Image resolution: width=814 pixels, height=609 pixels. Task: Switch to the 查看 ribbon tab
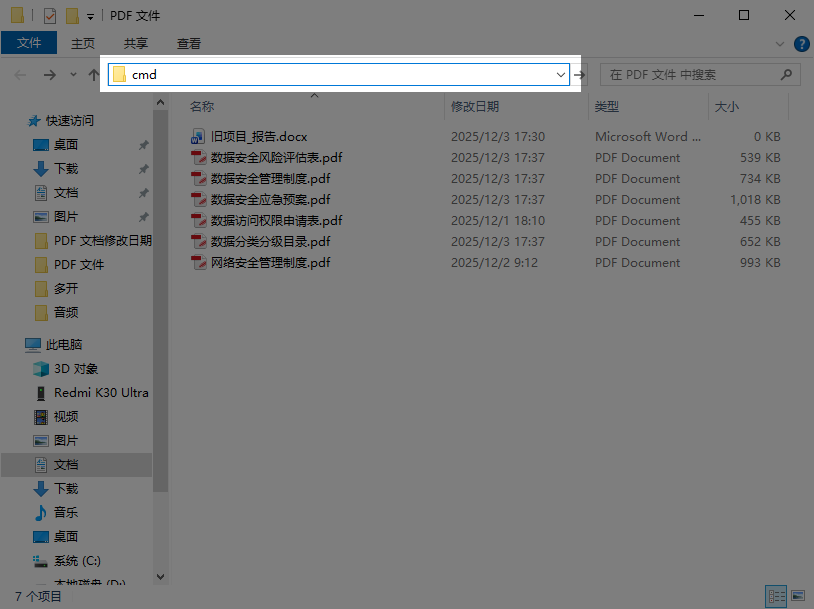188,43
